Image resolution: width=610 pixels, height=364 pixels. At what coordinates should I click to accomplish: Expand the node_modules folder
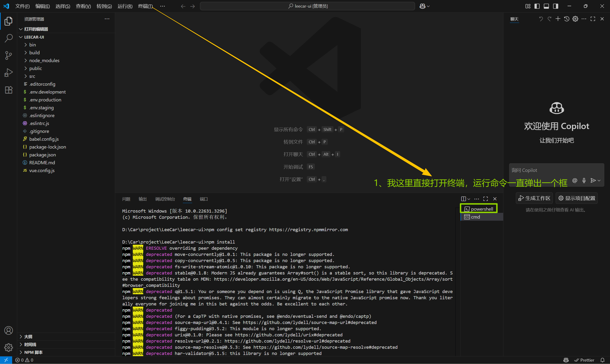[x=44, y=60]
